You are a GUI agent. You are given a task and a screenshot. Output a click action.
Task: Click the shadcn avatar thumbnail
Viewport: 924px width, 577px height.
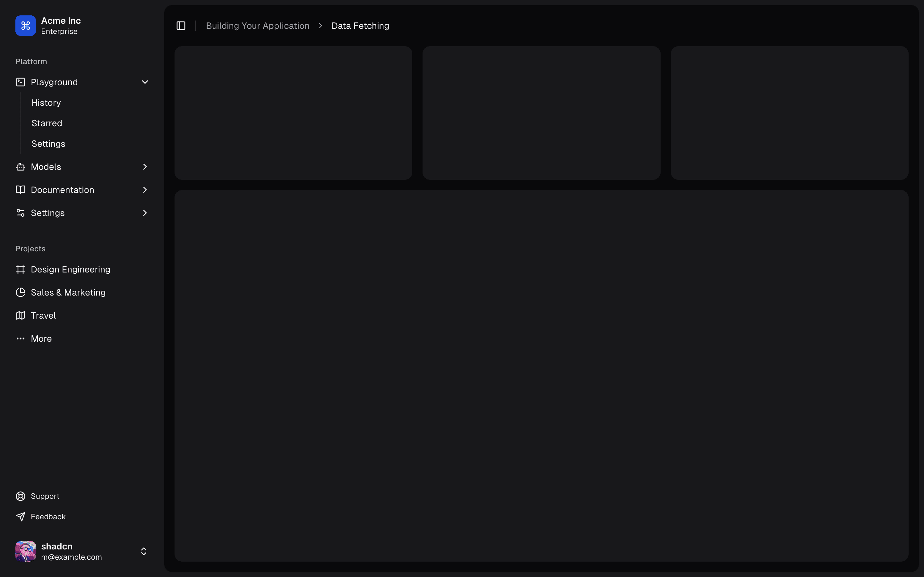pyautogui.click(x=25, y=551)
